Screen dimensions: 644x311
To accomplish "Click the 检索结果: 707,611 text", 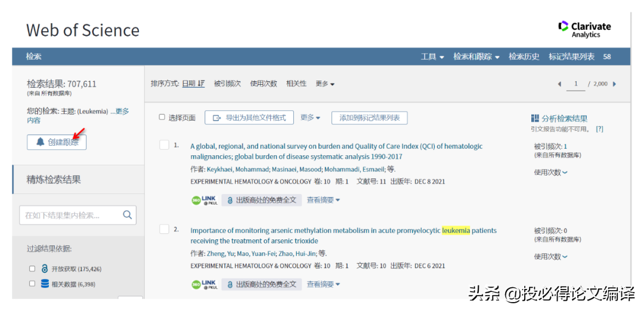I will coord(61,84).
